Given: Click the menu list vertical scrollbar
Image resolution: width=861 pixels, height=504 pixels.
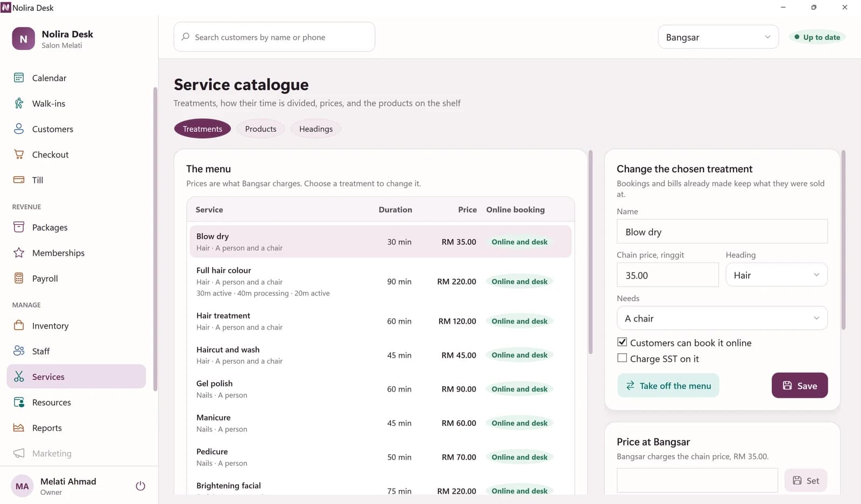Looking at the screenshot, I should tap(590, 253).
